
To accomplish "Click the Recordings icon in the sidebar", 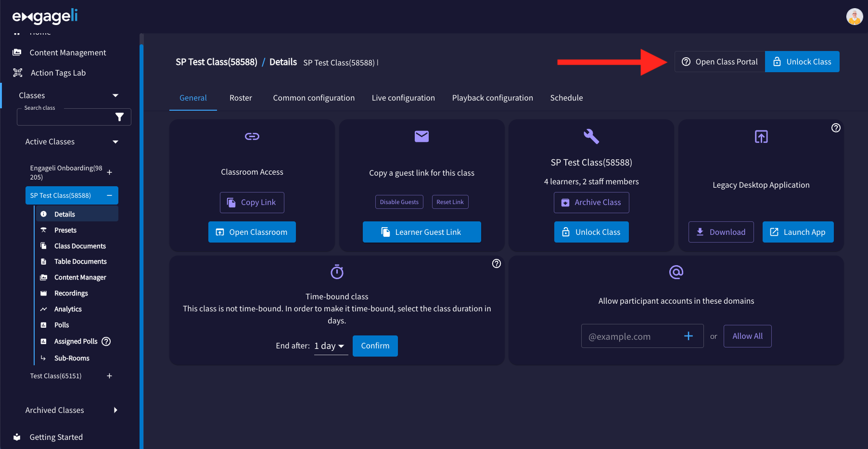I will (x=44, y=293).
